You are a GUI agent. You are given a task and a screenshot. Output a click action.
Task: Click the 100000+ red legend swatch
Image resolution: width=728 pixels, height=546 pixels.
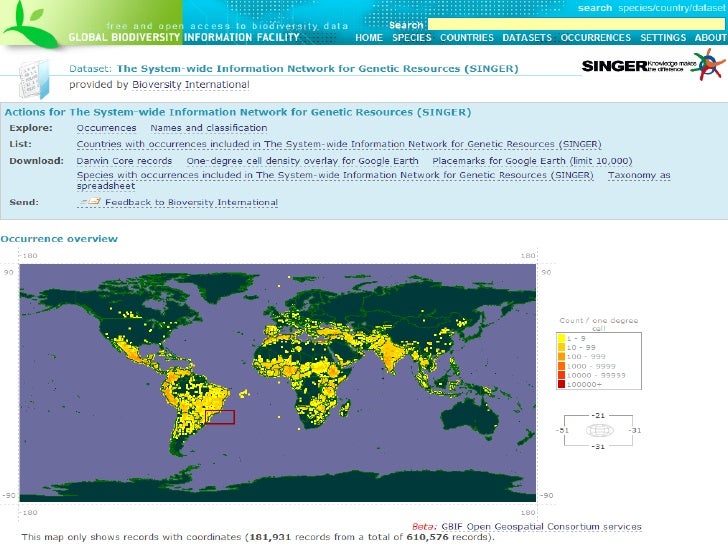[x=561, y=384]
